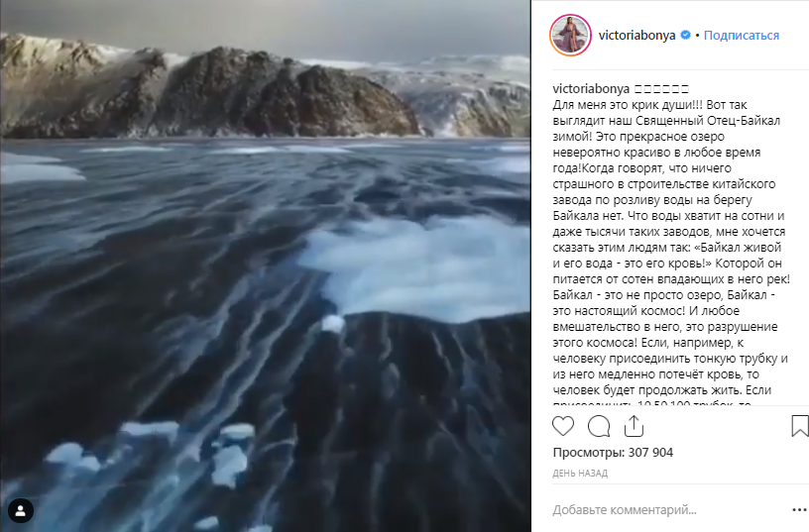Viewport: 809px width, 532px height.
Task: Follow the account via Подписаться link
Action: pos(742,35)
